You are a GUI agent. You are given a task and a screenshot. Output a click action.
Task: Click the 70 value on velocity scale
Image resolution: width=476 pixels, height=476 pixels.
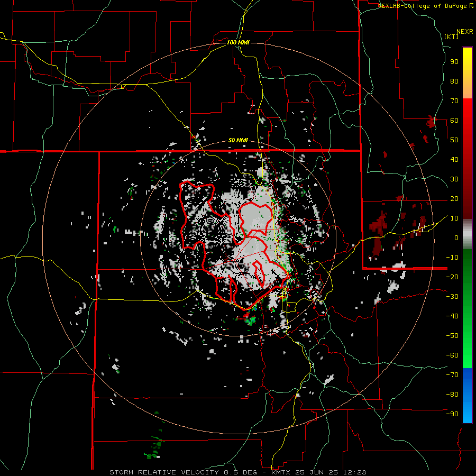coord(454,101)
